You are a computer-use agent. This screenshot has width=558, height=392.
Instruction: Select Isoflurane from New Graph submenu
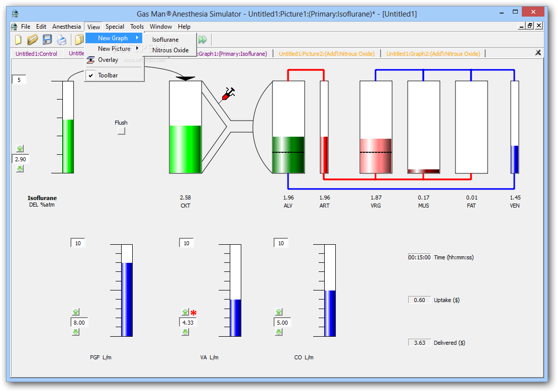tap(170, 40)
